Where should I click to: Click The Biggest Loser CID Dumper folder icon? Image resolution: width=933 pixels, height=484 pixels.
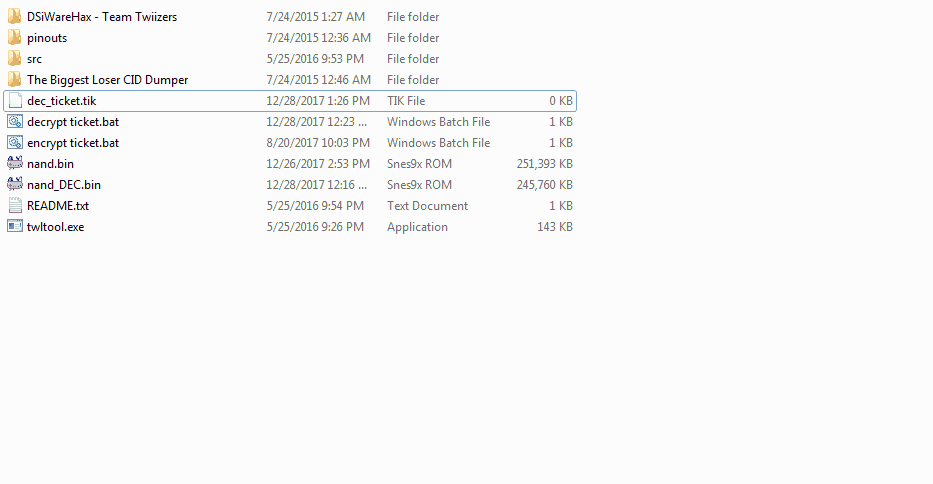[15, 79]
